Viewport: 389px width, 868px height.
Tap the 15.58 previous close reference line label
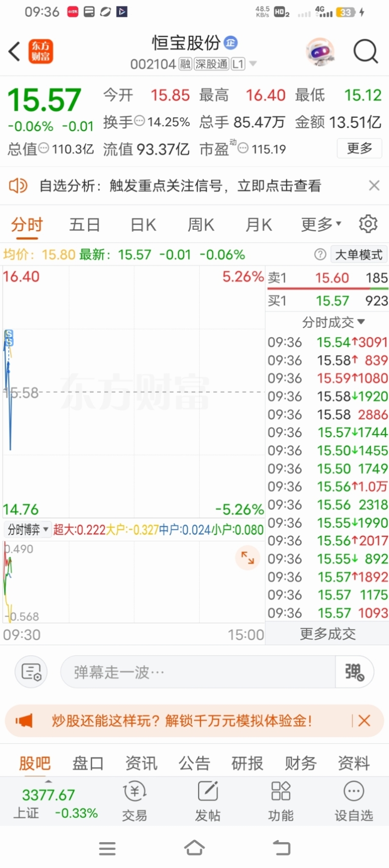tap(22, 393)
